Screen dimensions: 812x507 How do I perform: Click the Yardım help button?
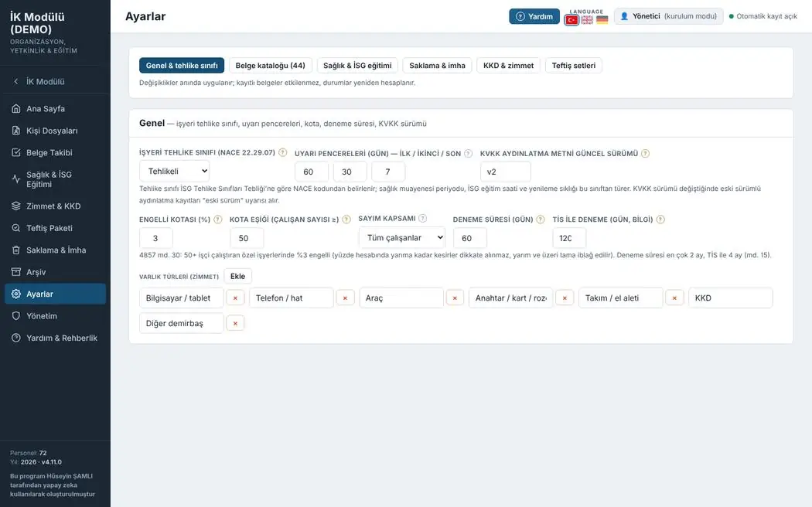click(534, 16)
